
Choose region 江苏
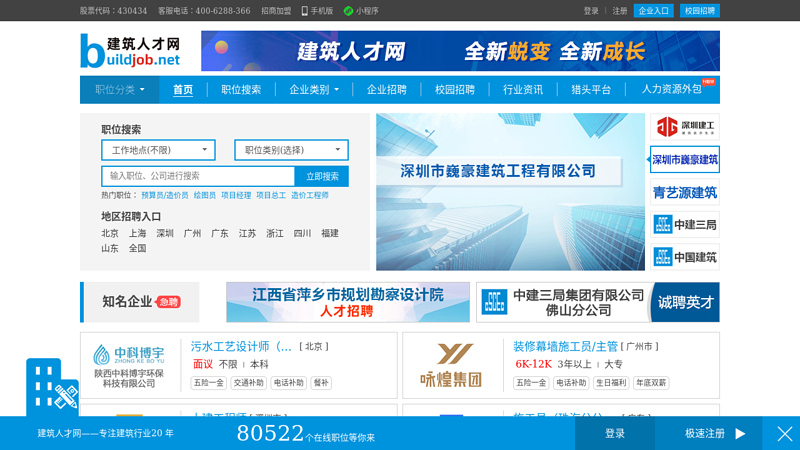click(247, 233)
